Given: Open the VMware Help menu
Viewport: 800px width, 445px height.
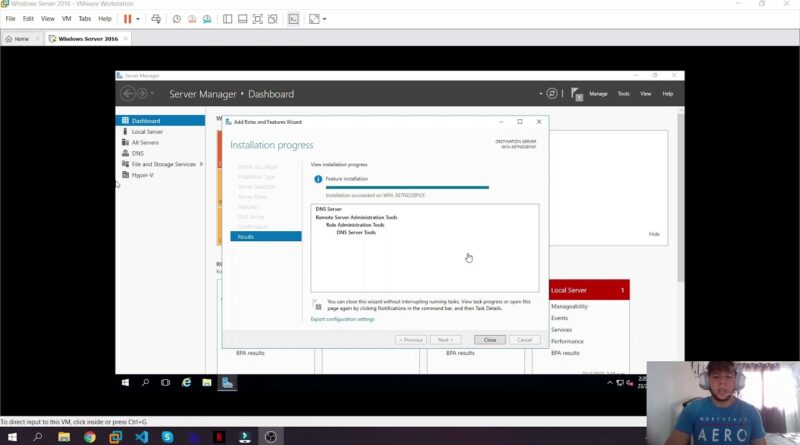Looking at the screenshot, I should click(x=105, y=19).
